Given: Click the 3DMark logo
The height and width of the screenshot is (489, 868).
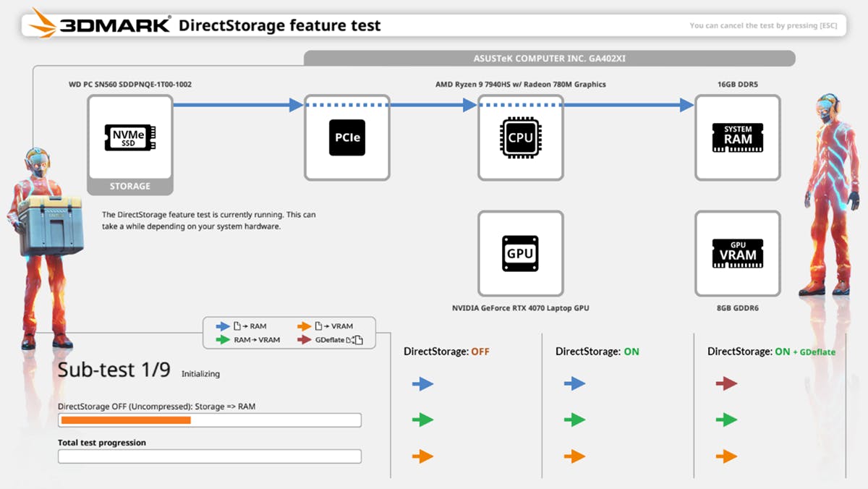Looking at the screenshot, I should [99, 26].
